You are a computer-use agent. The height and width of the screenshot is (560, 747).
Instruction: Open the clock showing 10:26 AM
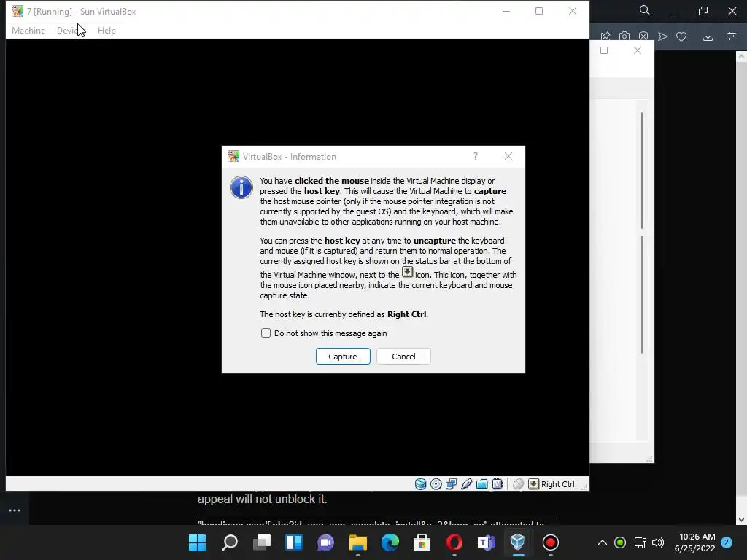(694, 542)
